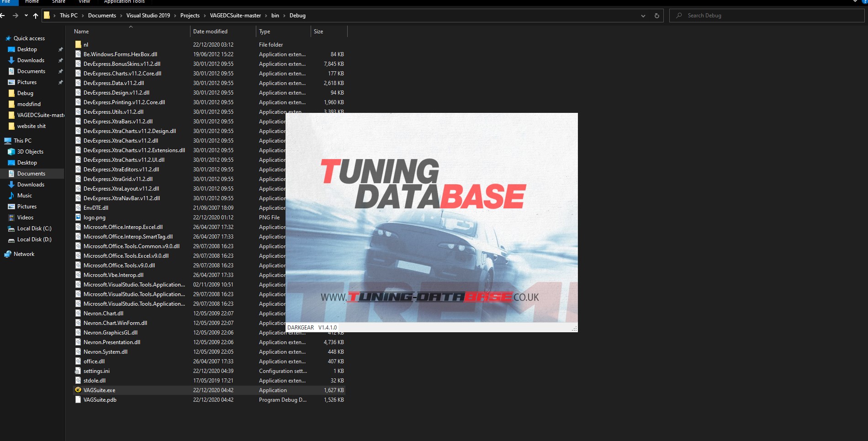Open Local Disk (D:)
868x441 pixels.
point(34,239)
